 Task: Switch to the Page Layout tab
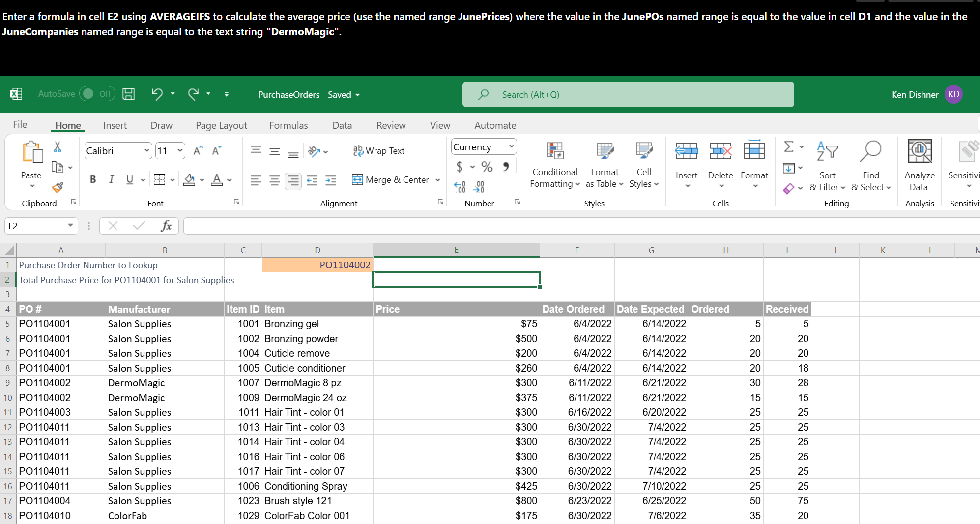tap(221, 125)
